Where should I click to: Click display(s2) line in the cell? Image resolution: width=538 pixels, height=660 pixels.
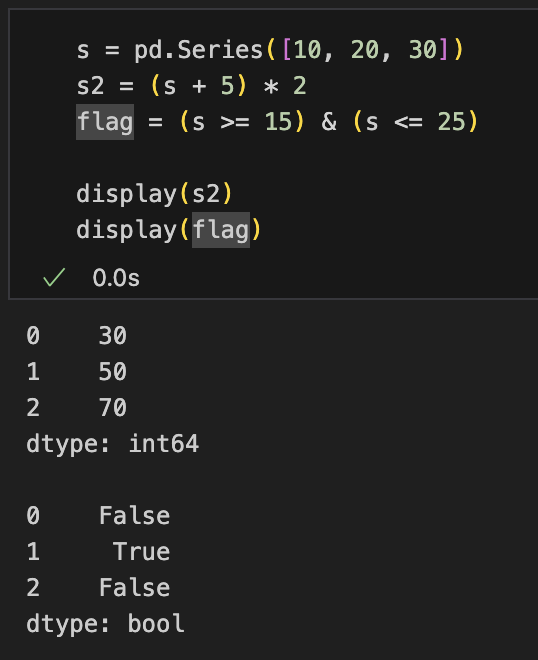154,194
